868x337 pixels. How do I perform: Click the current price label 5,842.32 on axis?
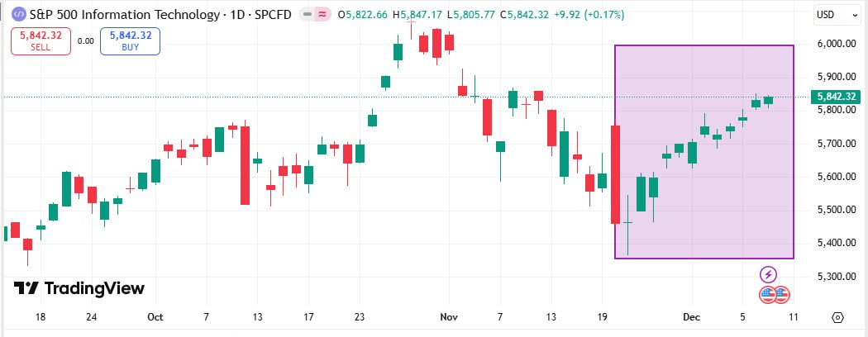coord(837,96)
